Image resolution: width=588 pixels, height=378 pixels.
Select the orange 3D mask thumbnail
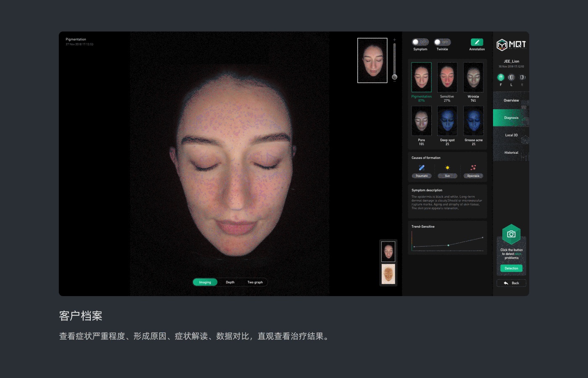[x=388, y=274]
